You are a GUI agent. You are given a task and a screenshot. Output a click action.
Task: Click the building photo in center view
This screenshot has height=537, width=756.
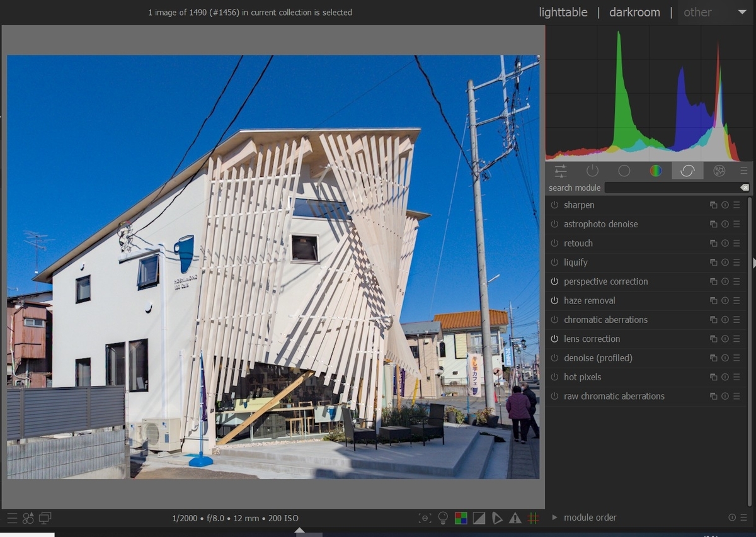[x=273, y=267]
